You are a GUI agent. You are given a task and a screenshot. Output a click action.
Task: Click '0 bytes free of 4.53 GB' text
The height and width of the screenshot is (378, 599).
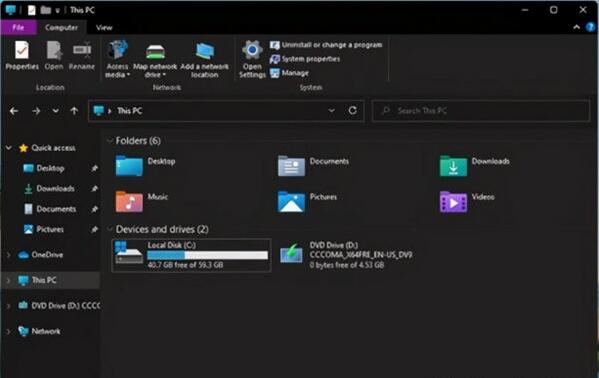point(347,265)
